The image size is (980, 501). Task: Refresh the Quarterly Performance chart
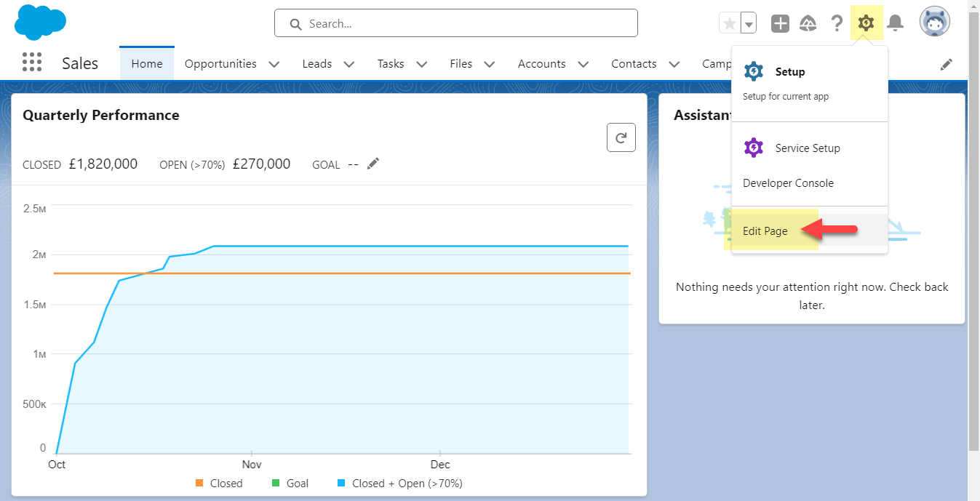(621, 137)
